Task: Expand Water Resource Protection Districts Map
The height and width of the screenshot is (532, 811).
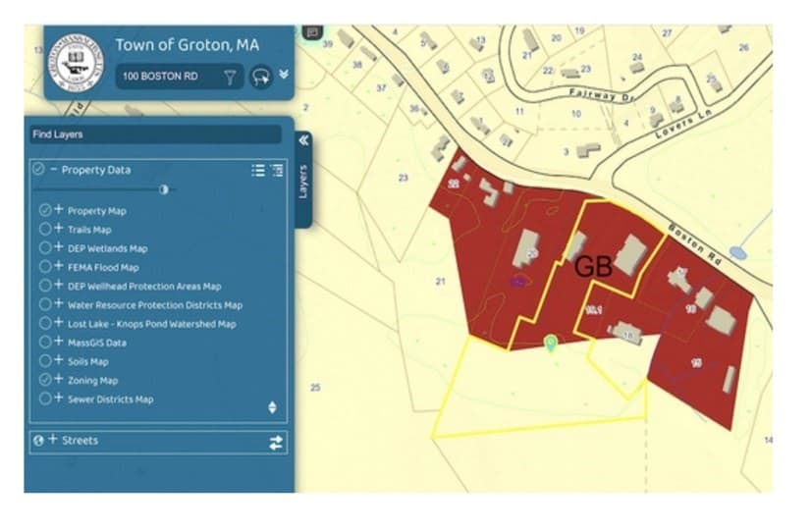Action: (59, 304)
